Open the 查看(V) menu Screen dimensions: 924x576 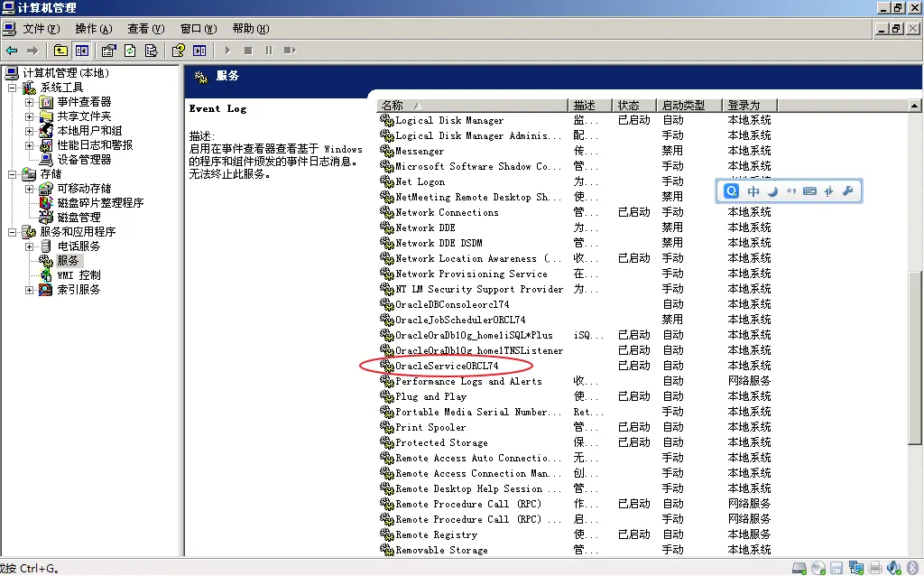coord(145,28)
